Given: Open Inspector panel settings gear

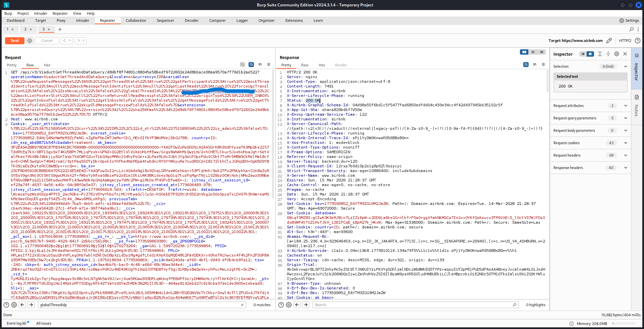Looking at the screenshot, I should pos(616,54).
